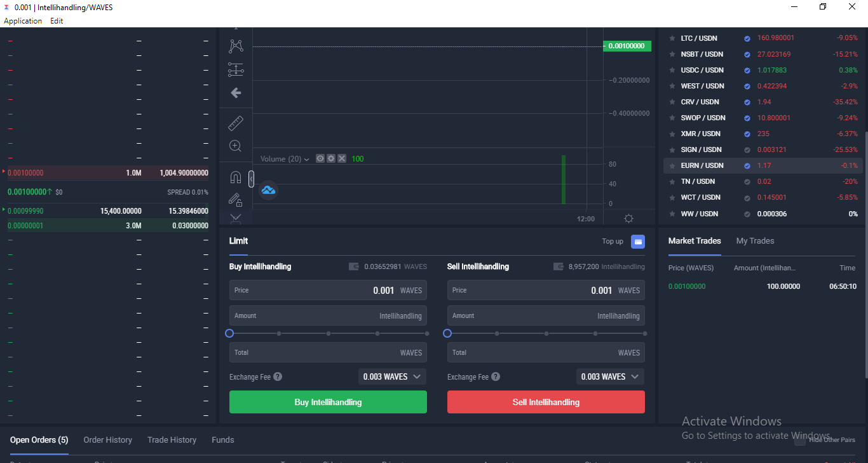Click the green Buy Intellihandling button

click(328, 402)
